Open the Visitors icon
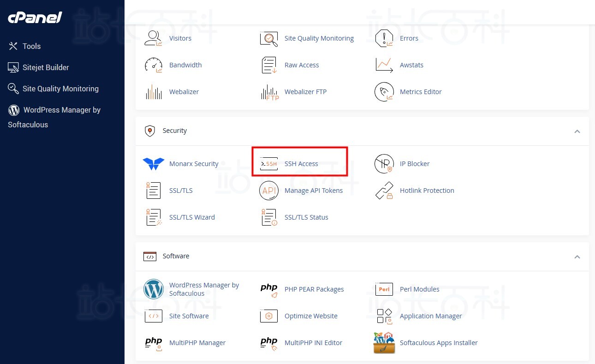This screenshot has height=364, width=595. [154, 38]
